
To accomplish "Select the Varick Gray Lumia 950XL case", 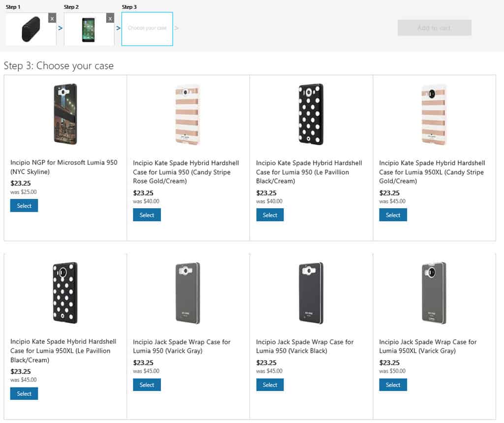I will [x=393, y=385].
